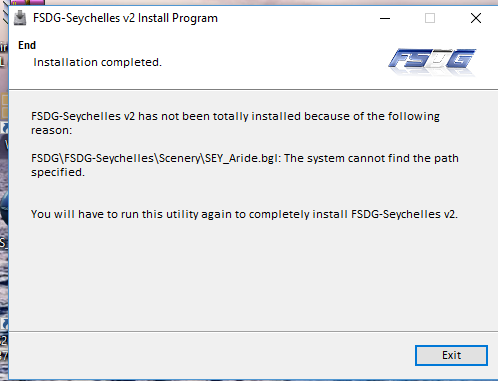This screenshot has height=381, width=498.
Task: Select the Installation completed text
Action: click(x=97, y=62)
